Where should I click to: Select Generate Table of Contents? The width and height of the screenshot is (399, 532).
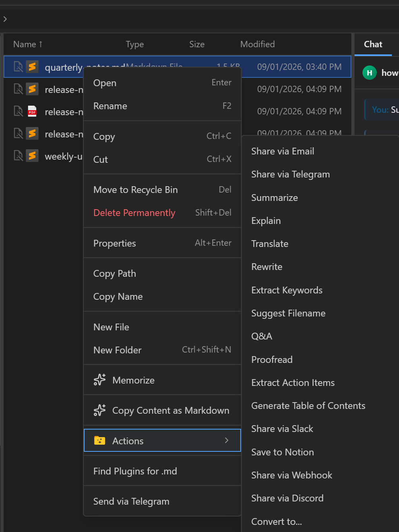coord(320,405)
